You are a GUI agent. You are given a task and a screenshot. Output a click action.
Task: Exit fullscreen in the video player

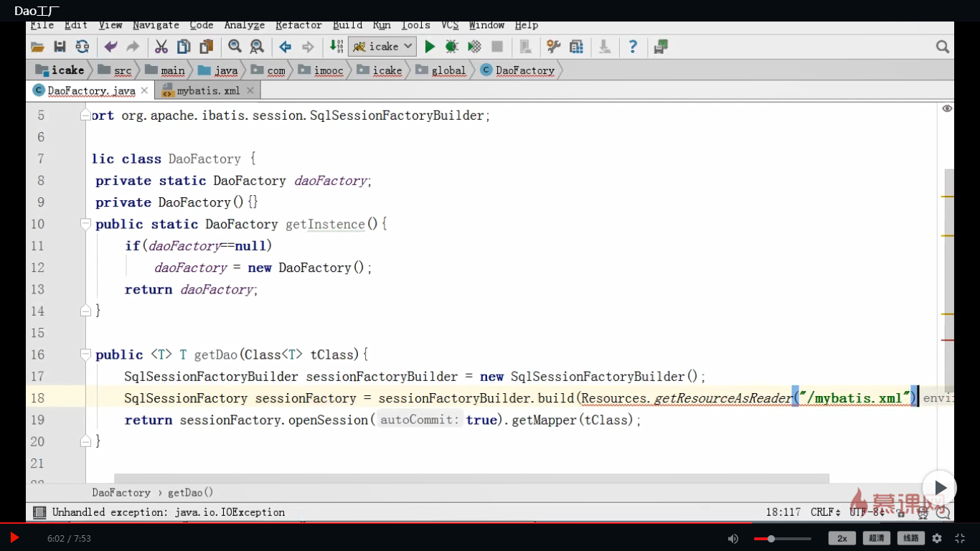[960, 538]
